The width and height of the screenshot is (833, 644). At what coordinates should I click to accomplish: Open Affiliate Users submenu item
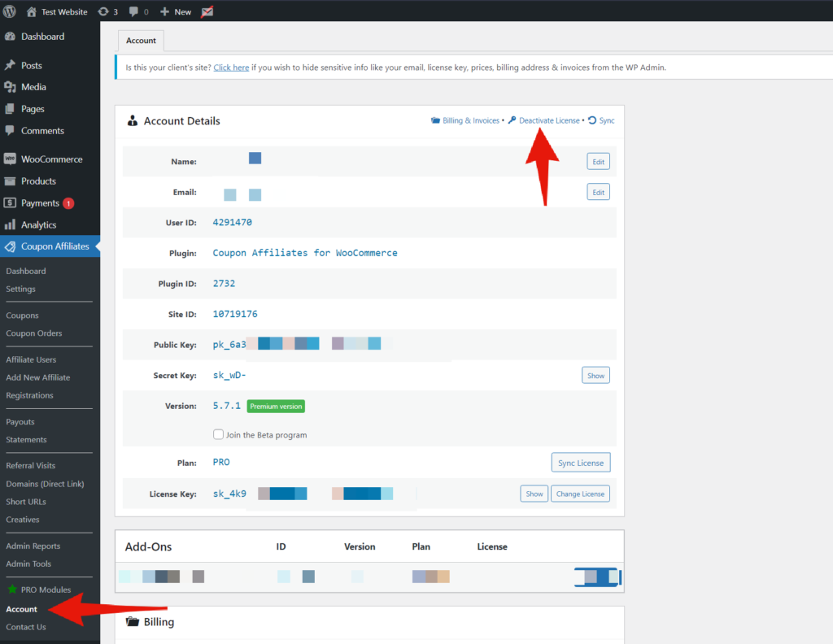tap(31, 359)
